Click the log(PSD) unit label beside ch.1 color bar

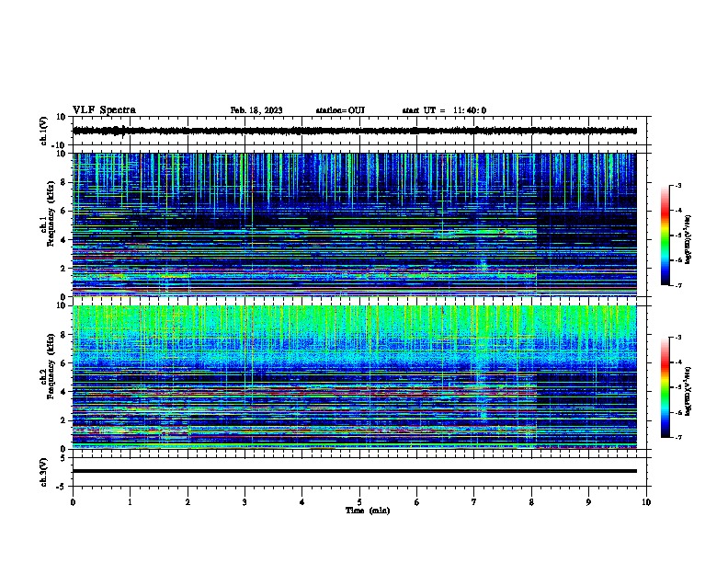pos(688,240)
